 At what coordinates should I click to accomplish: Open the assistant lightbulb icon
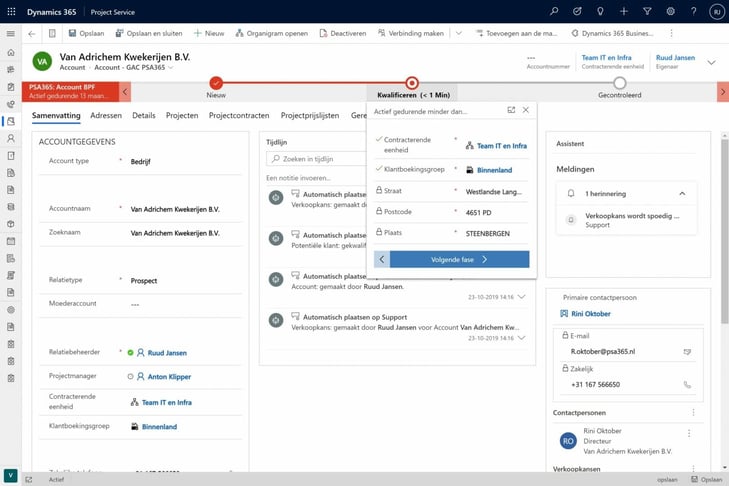[x=600, y=11]
